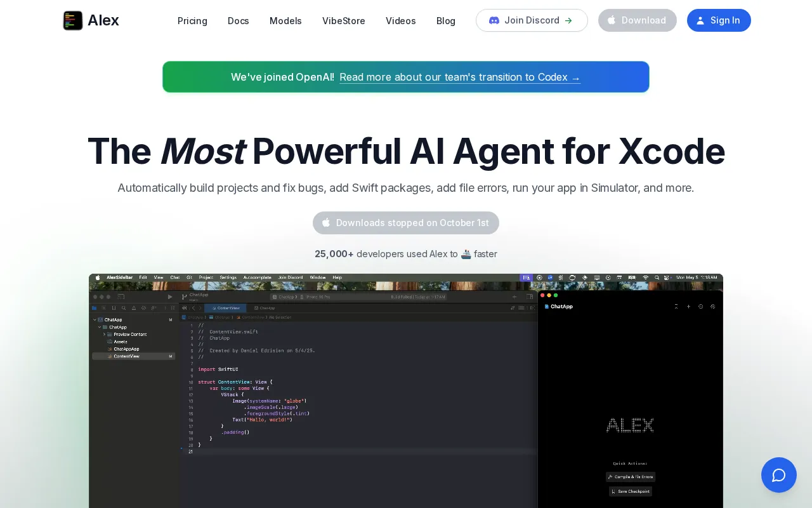Click the settings gear icon in Alex panel

[x=712, y=307]
